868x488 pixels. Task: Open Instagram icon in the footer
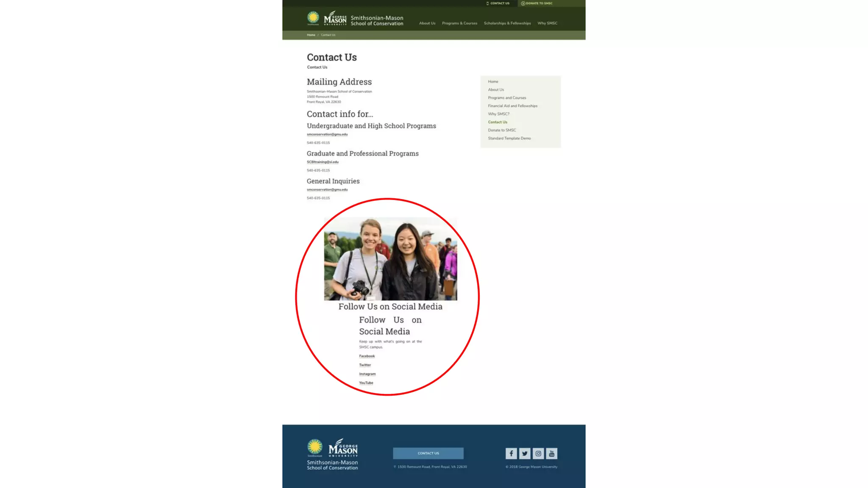pyautogui.click(x=538, y=453)
